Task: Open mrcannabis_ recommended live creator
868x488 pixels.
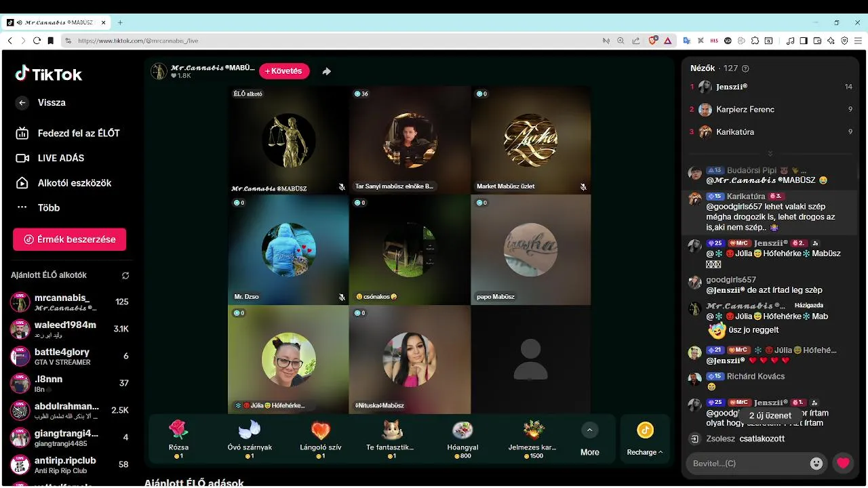Action: click(x=69, y=302)
